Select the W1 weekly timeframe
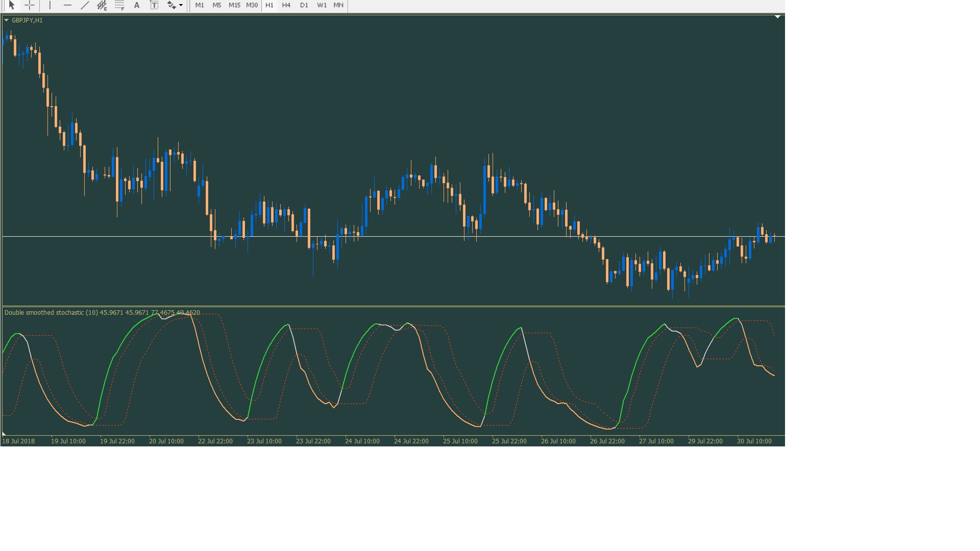Viewport: 980px width, 551px height. tap(322, 5)
